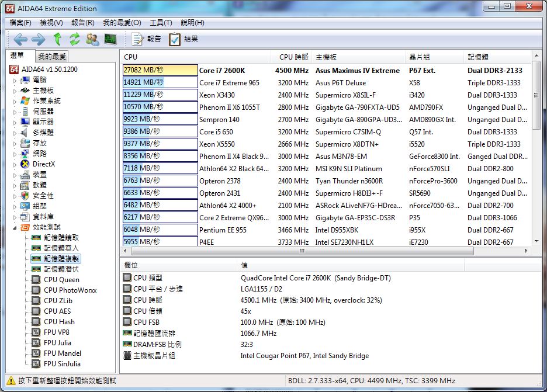Open the 檔案(F) menu
547x392 pixels.
20,23
